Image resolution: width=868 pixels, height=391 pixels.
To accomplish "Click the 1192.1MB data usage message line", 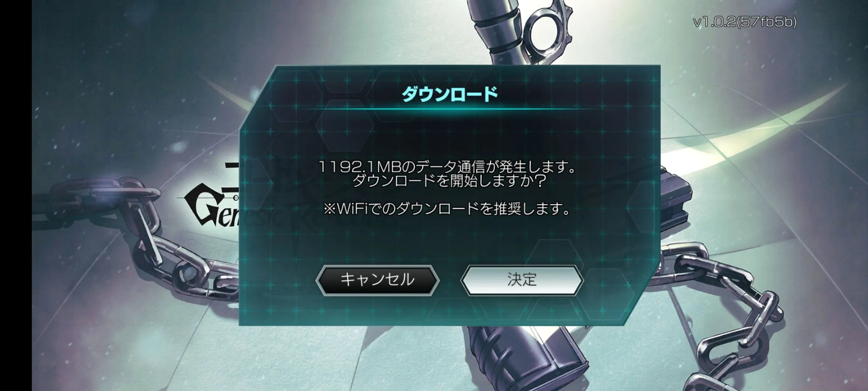I will (x=447, y=167).
